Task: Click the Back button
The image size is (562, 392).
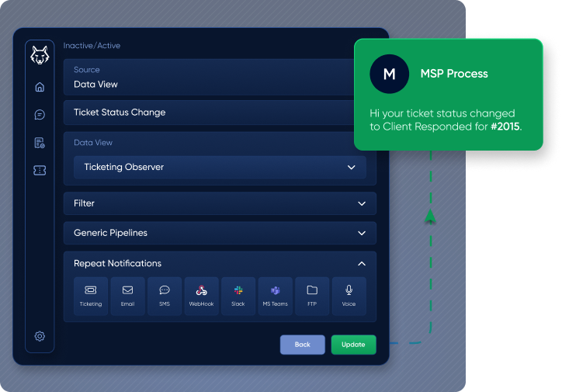Action: [302, 345]
